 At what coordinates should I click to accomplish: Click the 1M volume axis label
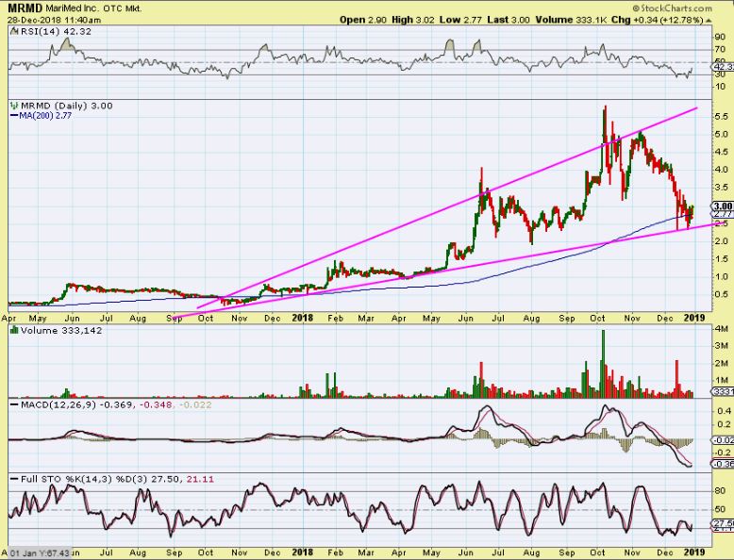(722, 380)
